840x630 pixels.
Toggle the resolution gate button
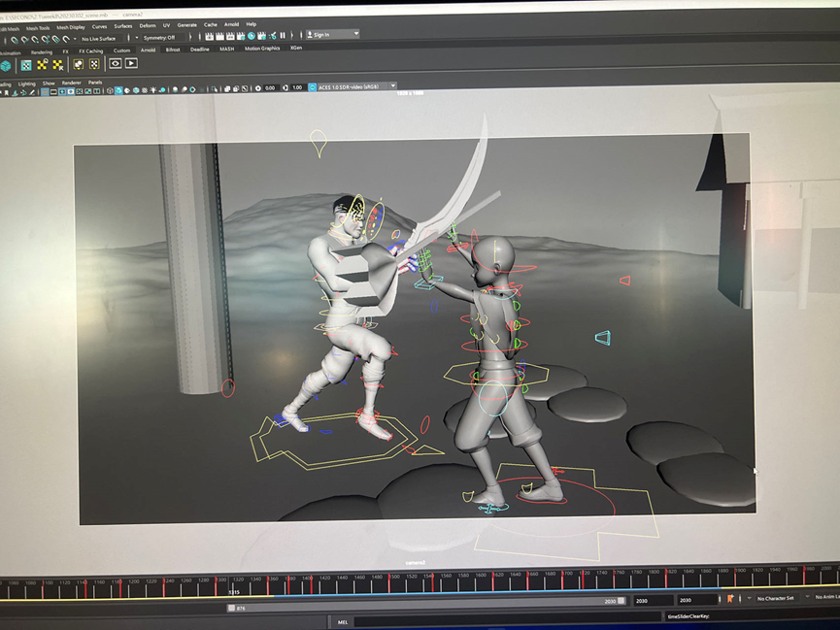pos(62,91)
